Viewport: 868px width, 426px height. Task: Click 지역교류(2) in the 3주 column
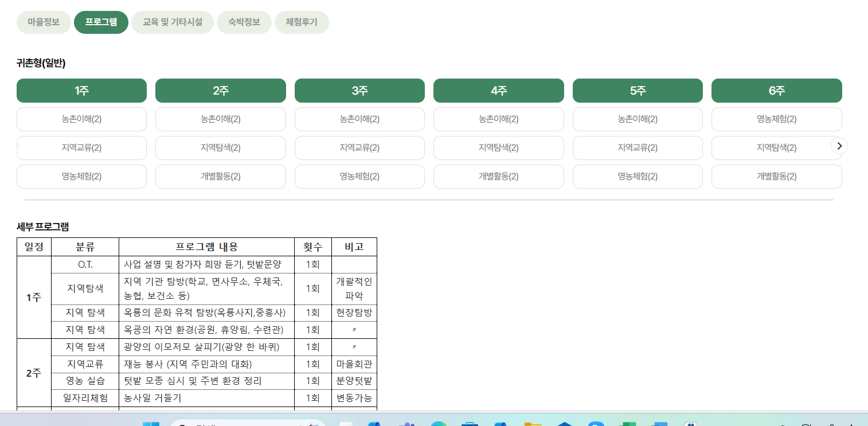[x=359, y=147]
